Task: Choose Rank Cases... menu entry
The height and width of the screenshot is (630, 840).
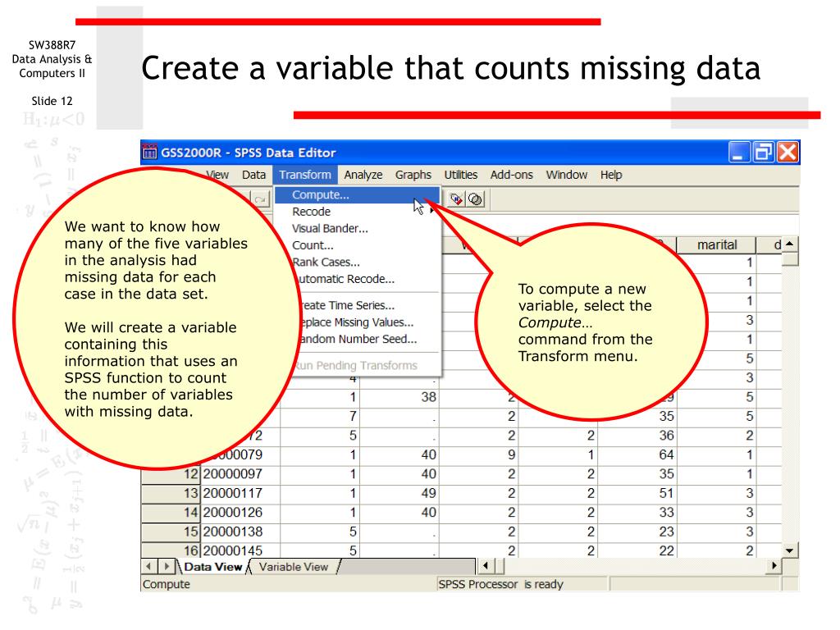Action: [364, 262]
